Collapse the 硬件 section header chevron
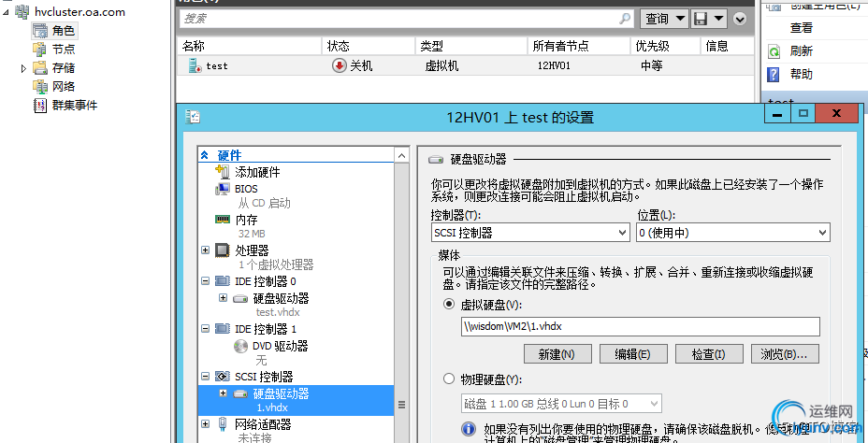The width and height of the screenshot is (868, 443). [x=205, y=155]
